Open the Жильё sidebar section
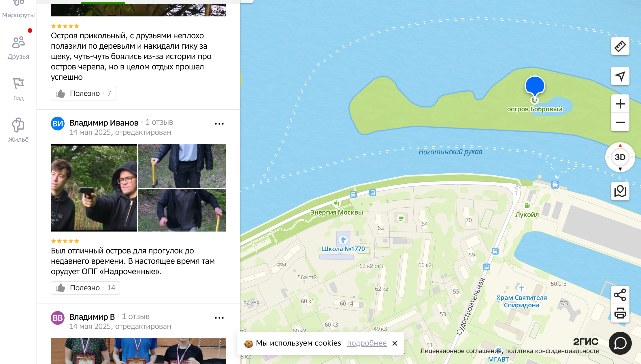The width and height of the screenshot is (641, 364). pos(18,130)
